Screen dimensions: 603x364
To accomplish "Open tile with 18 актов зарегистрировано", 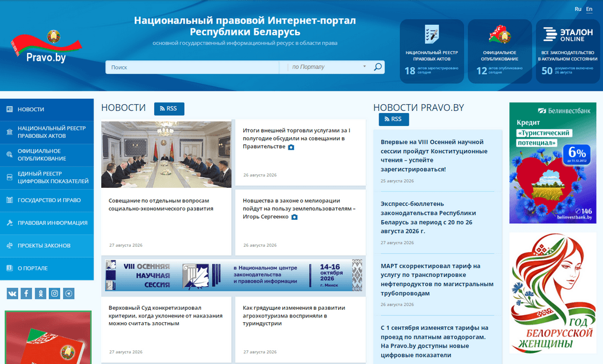I will pyautogui.click(x=432, y=51).
